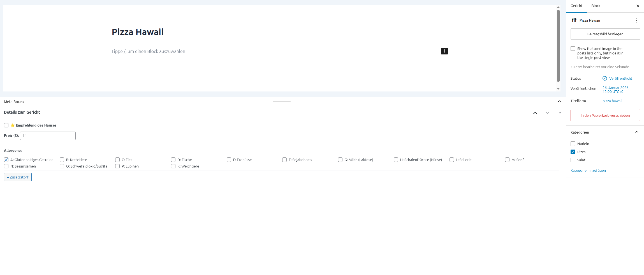This screenshot has height=275, width=644.
Task: Click the black add block plus icon
Action: tap(444, 51)
